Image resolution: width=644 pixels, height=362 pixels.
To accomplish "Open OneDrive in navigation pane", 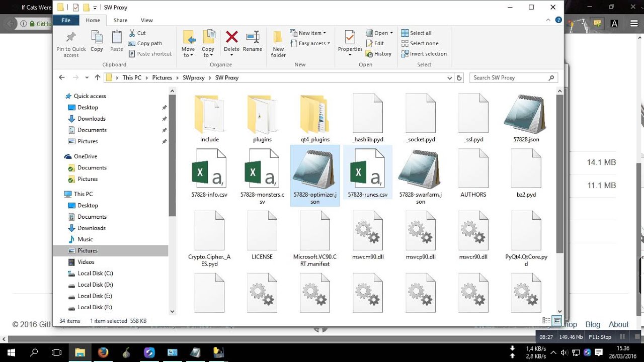I will [86, 156].
